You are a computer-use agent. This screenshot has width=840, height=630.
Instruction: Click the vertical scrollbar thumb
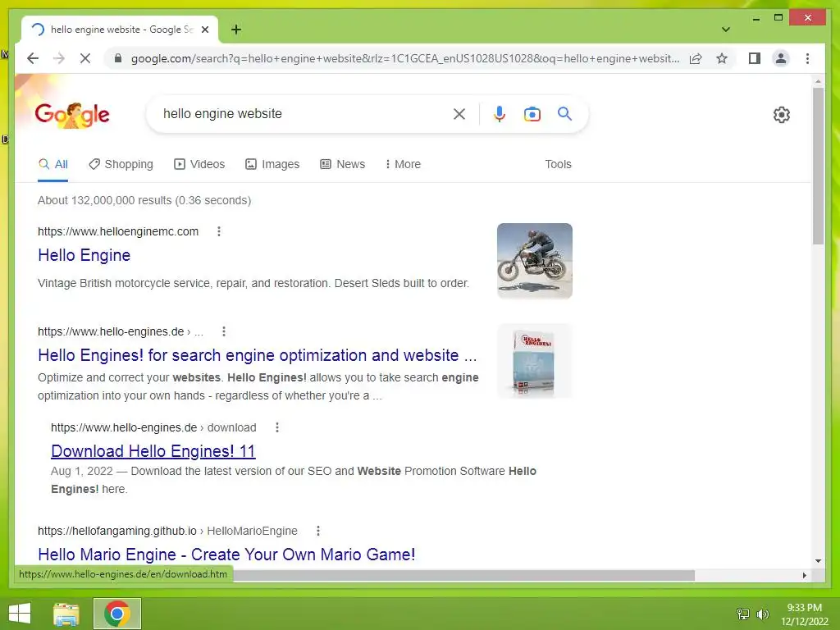click(818, 166)
